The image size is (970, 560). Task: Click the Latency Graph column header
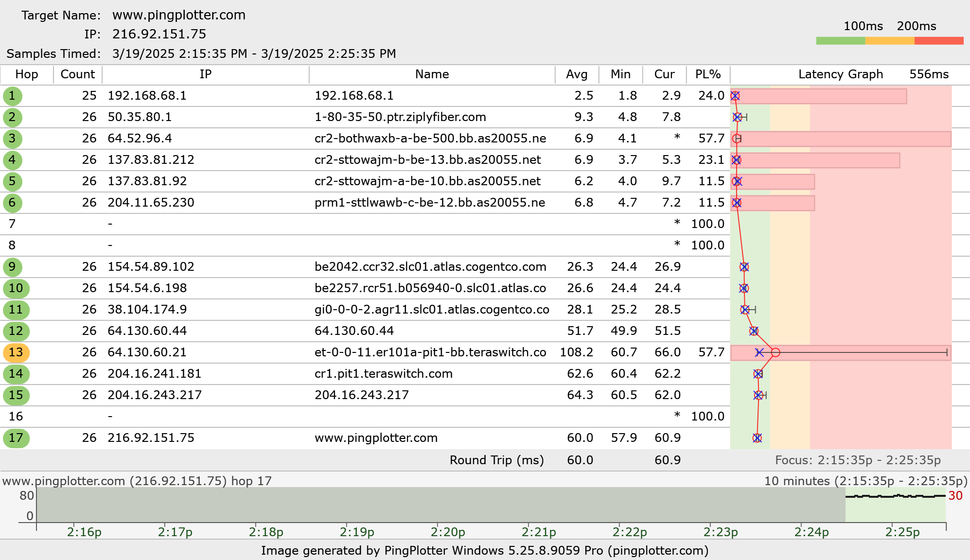(x=840, y=74)
